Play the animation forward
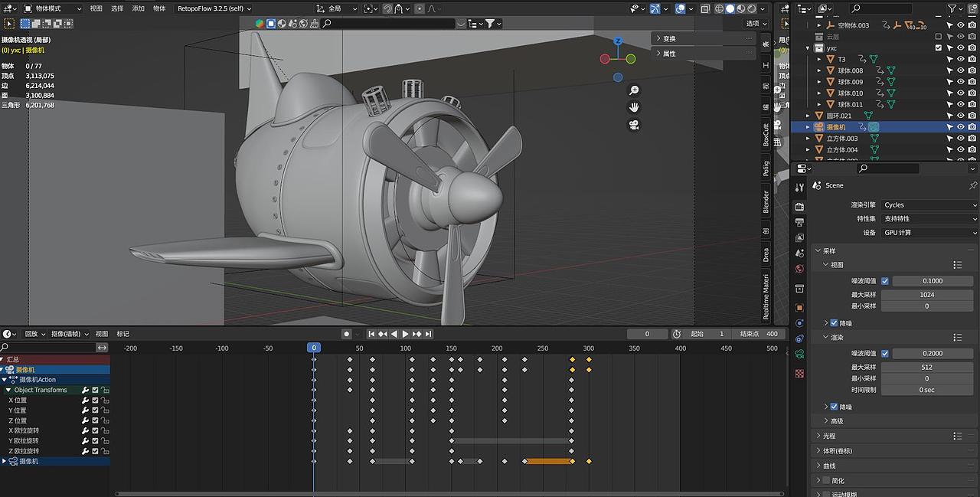980x497 pixels. [405, 334]
